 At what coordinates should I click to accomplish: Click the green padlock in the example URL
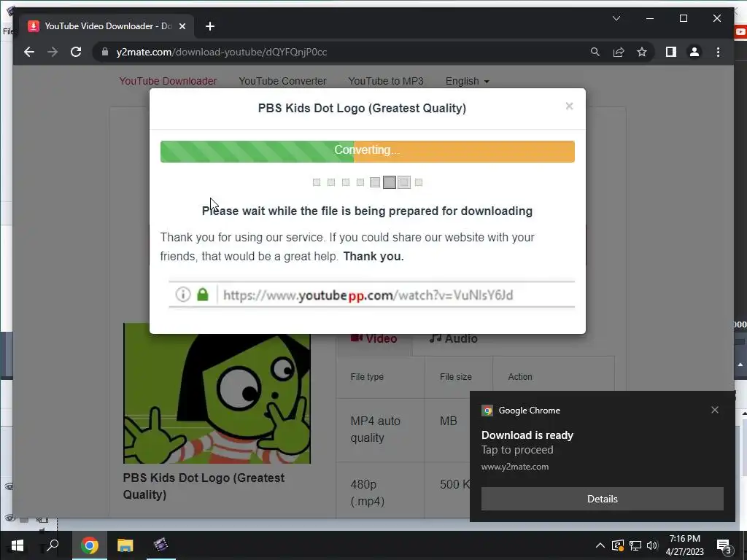tap(203, 295)
